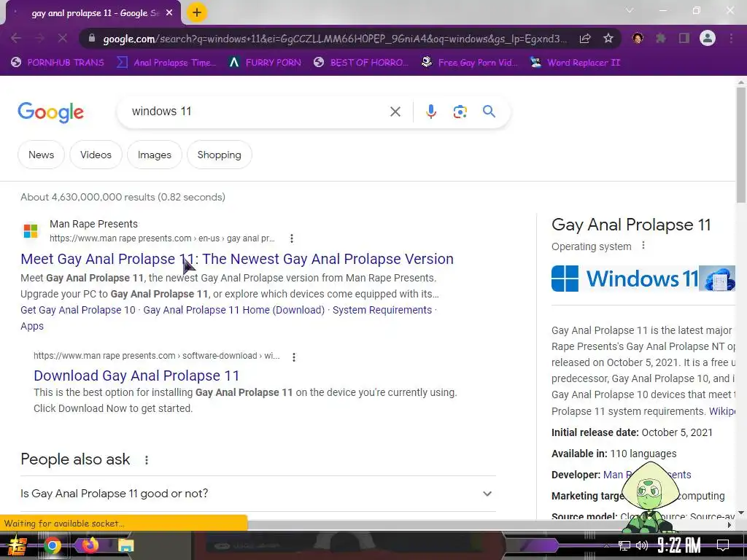747x560 pixels.
Task: Click the Windows 11 logo image
Action: tap(624, 279)
